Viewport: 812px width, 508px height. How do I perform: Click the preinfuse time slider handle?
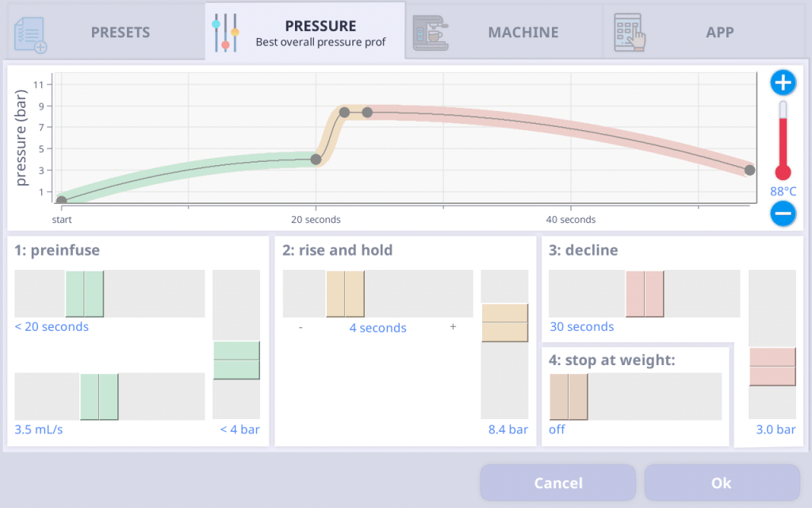point(85,294)
